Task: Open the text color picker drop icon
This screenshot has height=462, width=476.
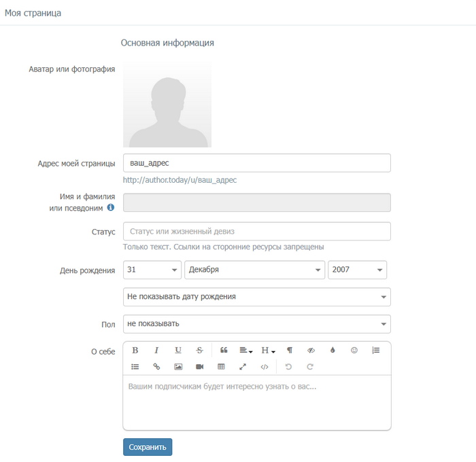Action: (333, 351)
